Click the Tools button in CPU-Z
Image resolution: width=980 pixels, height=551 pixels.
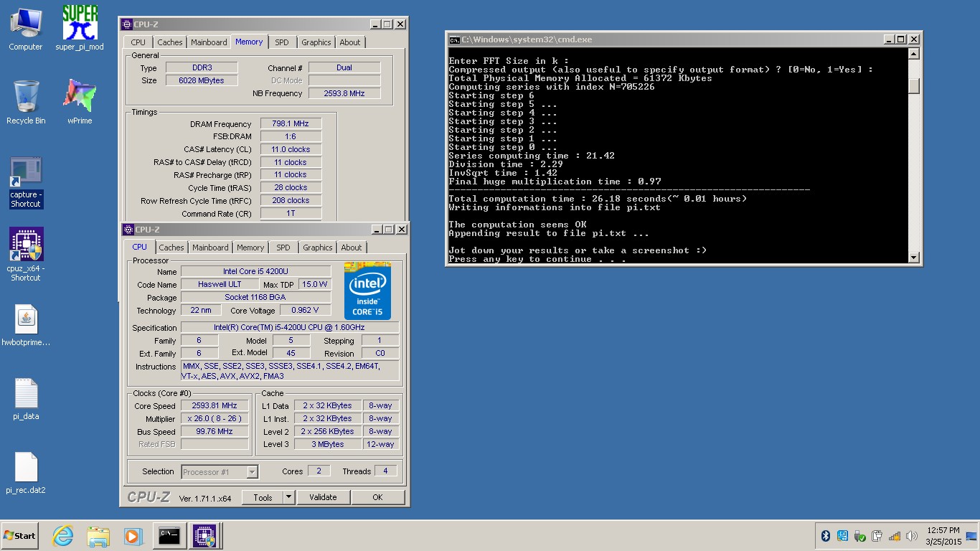pos(263,497)
